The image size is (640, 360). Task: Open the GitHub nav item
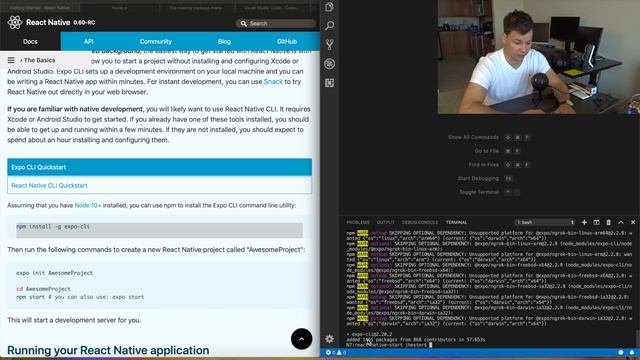click(x=287, y=42)
